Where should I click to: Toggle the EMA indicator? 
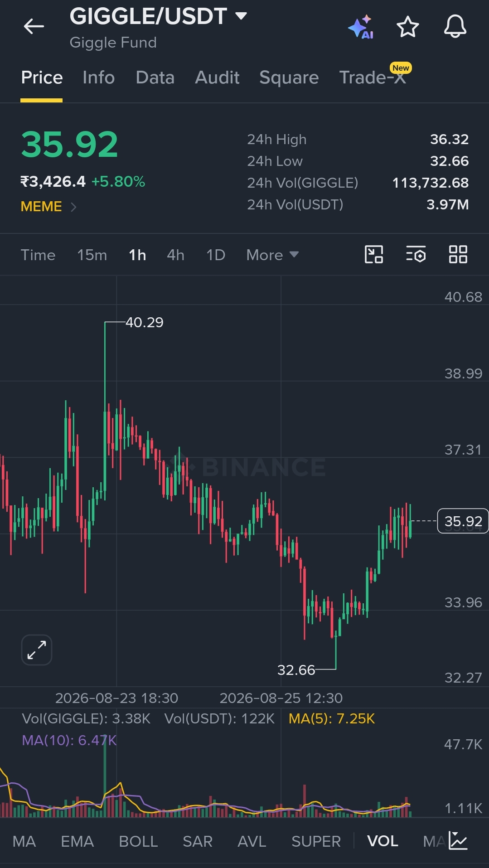pos(77,841)
